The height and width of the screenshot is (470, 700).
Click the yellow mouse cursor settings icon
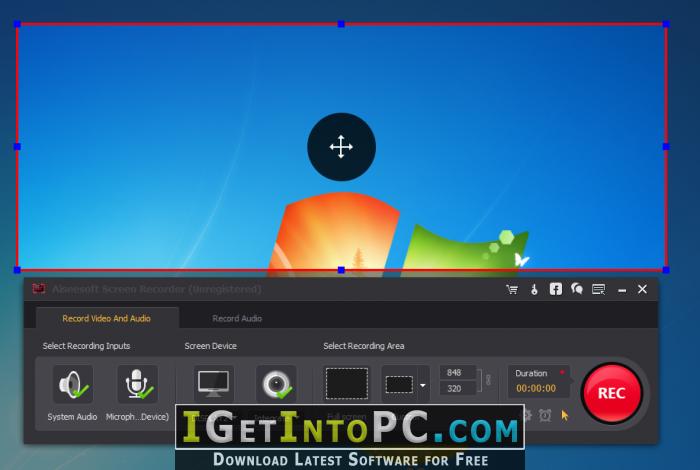click(565, 416)
